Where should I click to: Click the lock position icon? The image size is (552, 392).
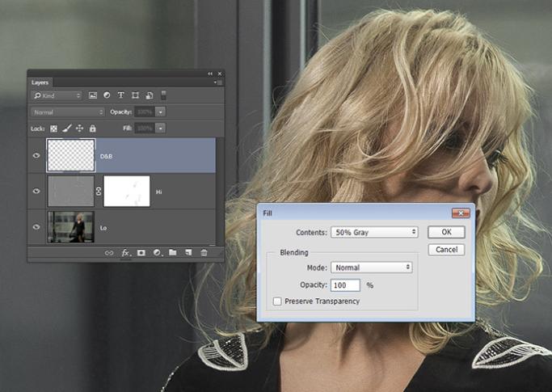coord(79,129)
